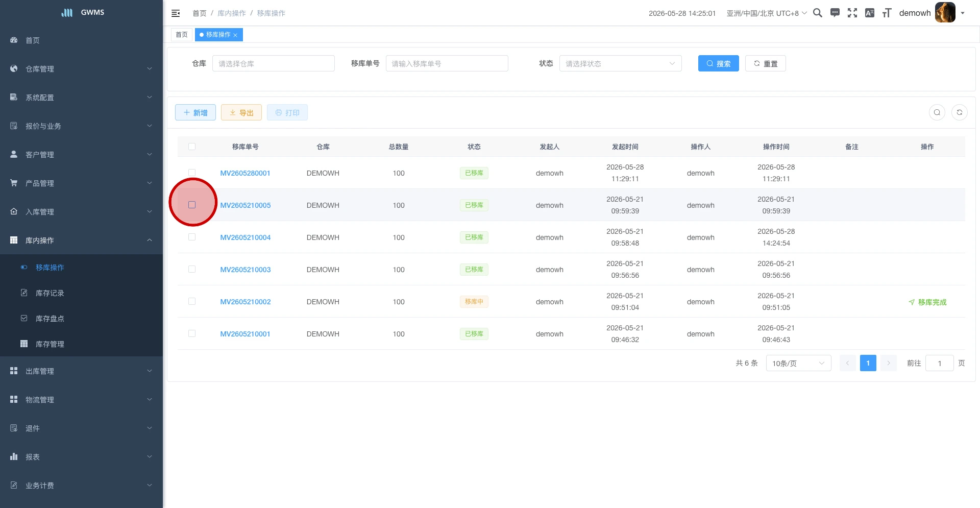The height and width of the screenshot is (508, 980).
Task: Click the 产品管理 cart icon
Action: pyautogui.click(x=14, y=183)
